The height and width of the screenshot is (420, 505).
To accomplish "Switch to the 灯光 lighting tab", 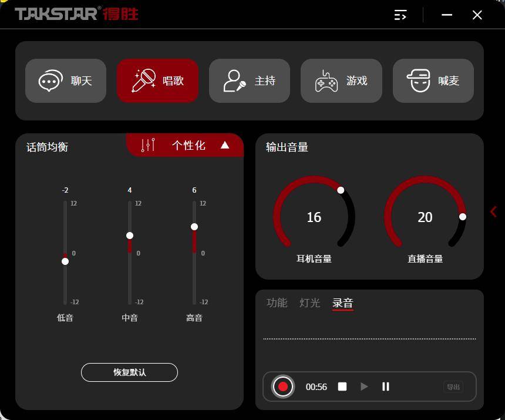I will [309, 303].
